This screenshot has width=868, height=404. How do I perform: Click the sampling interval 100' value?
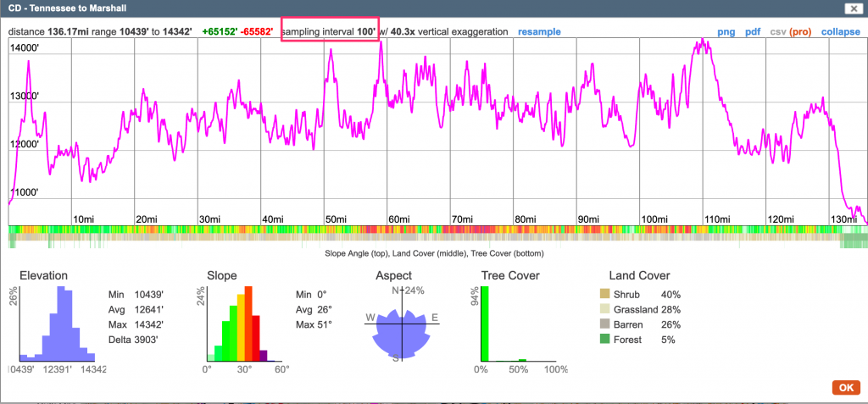366,31
